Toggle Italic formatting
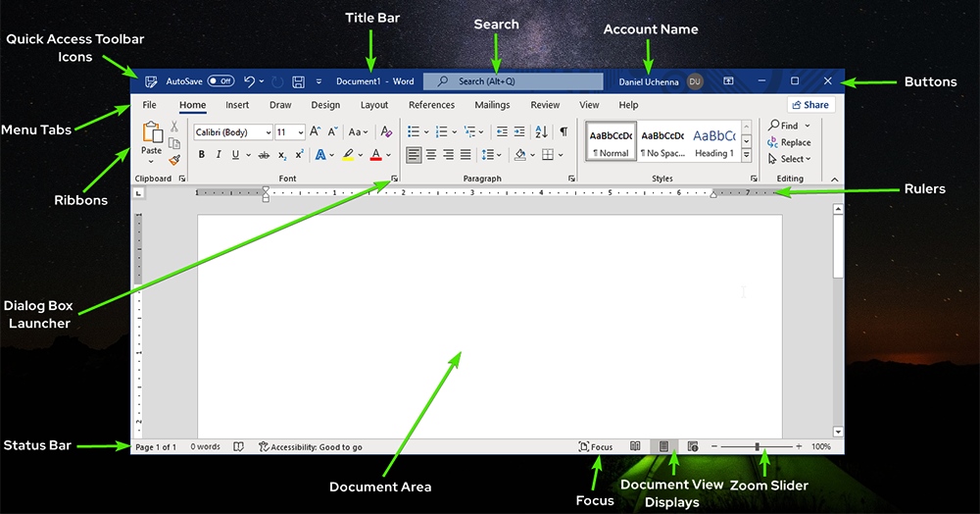980x514 pixels. [x=219, y=154]
